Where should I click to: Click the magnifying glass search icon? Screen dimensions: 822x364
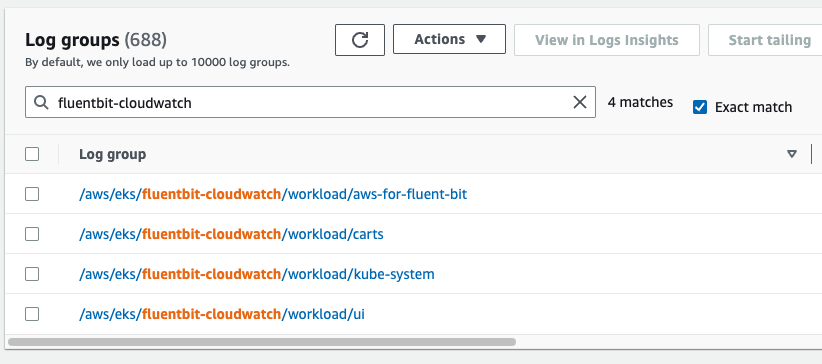pyautogui.click(x=41, y=102)
